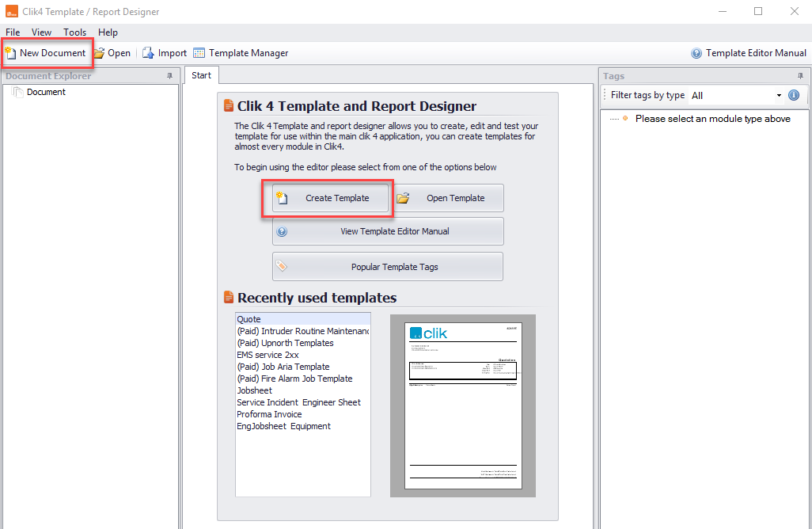Click View Template Editor Manual button
Viewport: 812px width, 529px height.
click(x=388, y=231)
